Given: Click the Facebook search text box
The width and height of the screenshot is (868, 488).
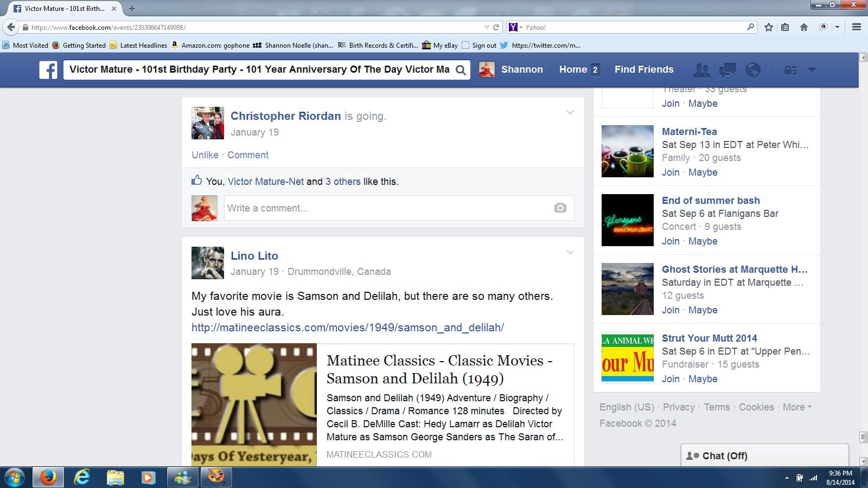Looking at the screenshot, I should [x=259, y=69].
